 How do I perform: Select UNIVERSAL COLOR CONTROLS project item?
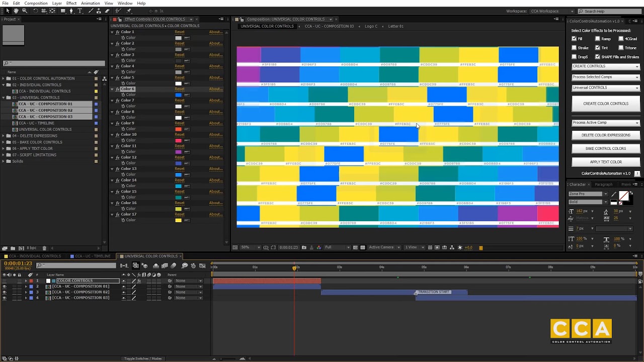45,129
